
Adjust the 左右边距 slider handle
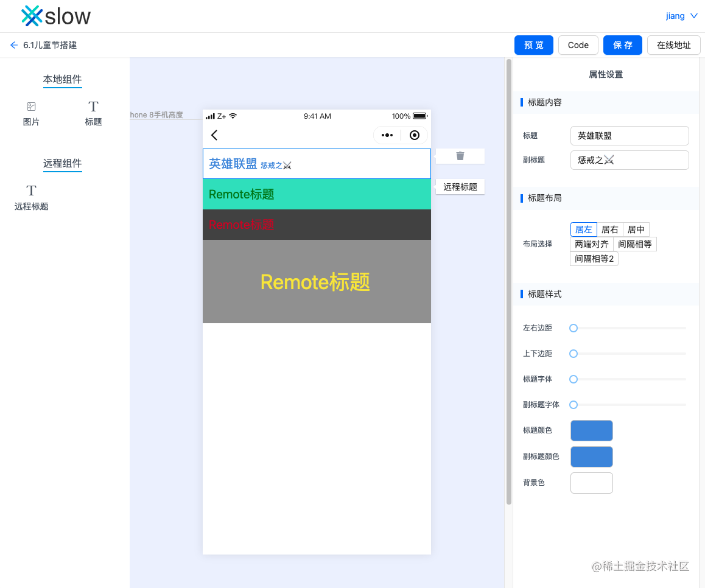(573, 328)
